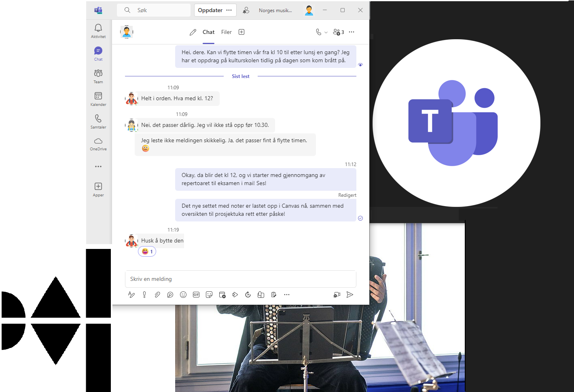The image size is (574, 392).
Task: Expand the call options dropdown arrow
Action: pos(326,32)
